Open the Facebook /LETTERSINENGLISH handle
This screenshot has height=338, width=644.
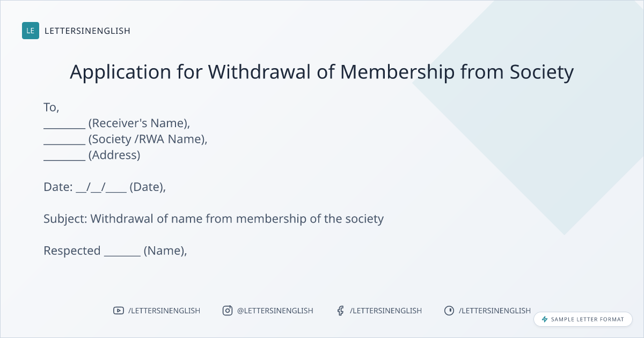pos(386,311)
